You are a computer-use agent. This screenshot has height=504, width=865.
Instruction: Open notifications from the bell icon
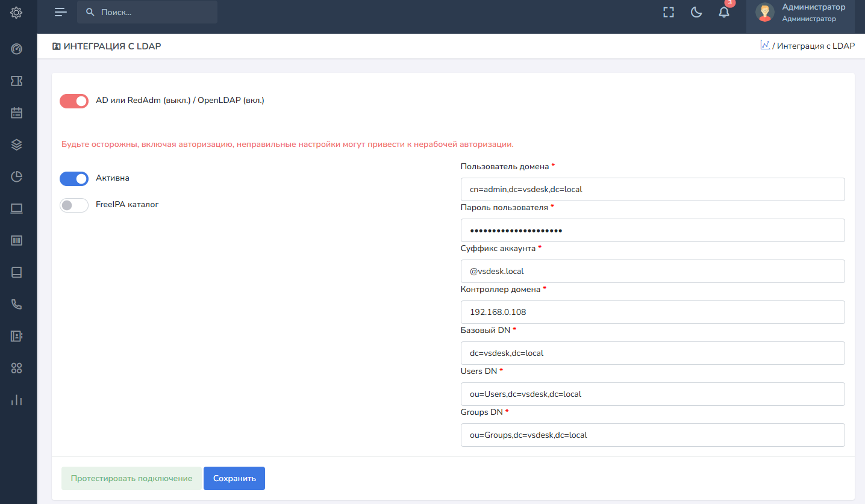point(724,12)
